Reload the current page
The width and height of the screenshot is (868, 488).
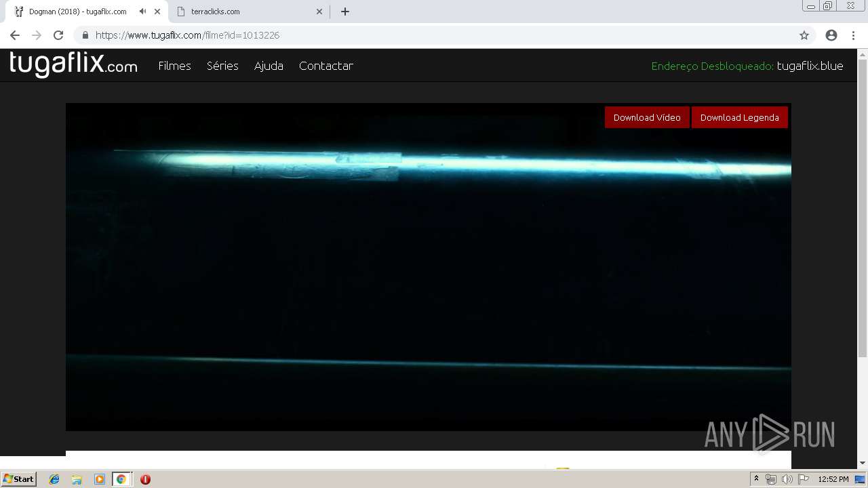pyautogui.click(x=58, y=35)
